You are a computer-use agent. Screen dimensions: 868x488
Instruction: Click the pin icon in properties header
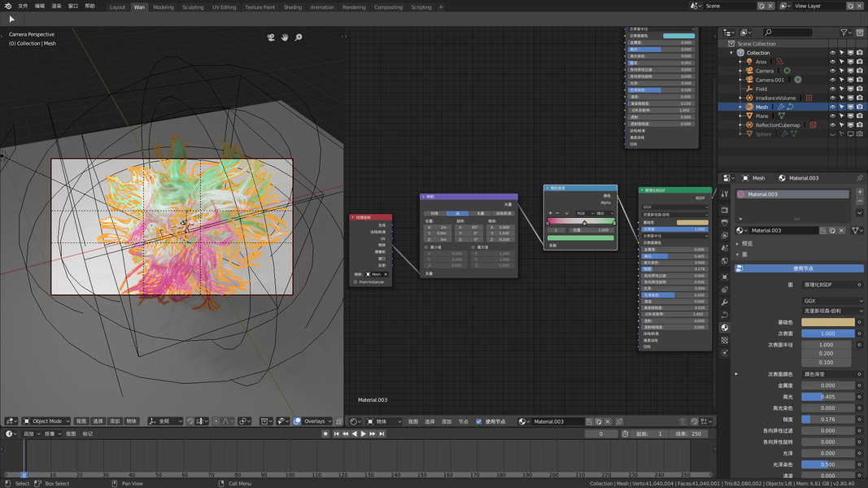coord(859,178)
